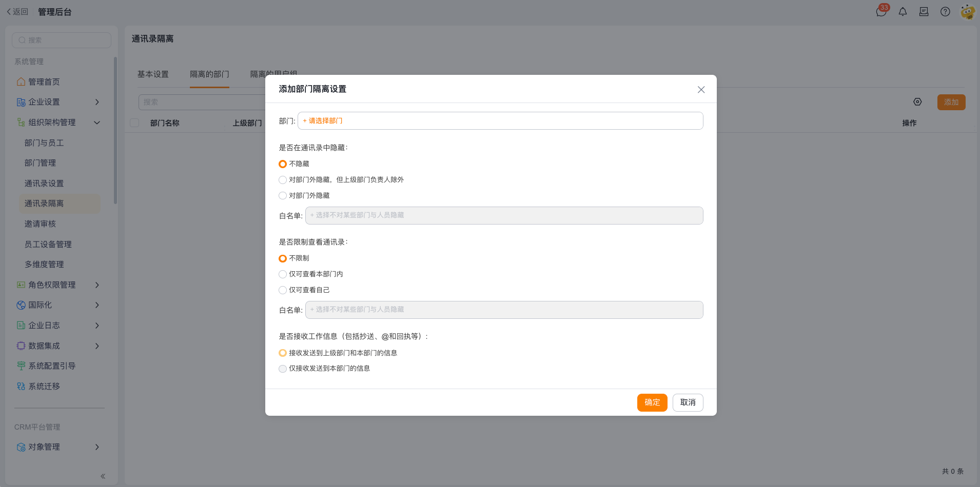Expand the 数据集成 submenu chevron
Image resolution: width=980 pixels, height=487 pixels.
tap(97, 346)
